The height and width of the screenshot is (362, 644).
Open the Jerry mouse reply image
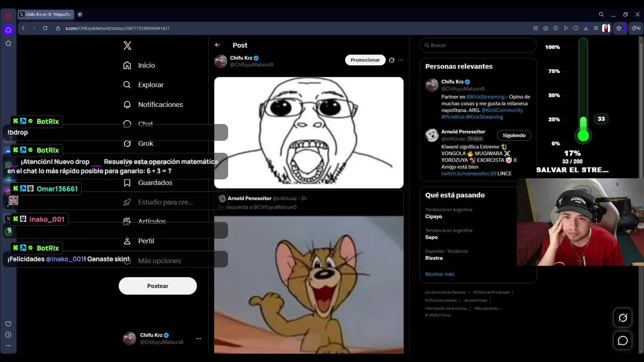click(x=309, y=285)
